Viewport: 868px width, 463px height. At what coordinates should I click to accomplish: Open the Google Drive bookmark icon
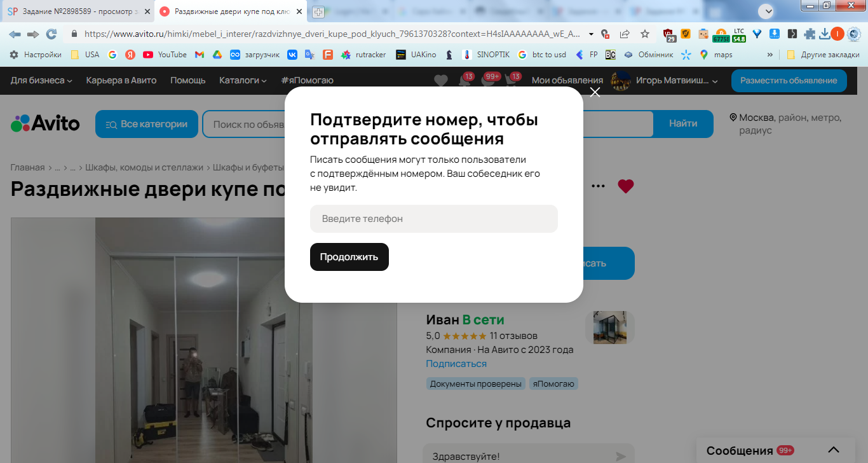[217, 55]
